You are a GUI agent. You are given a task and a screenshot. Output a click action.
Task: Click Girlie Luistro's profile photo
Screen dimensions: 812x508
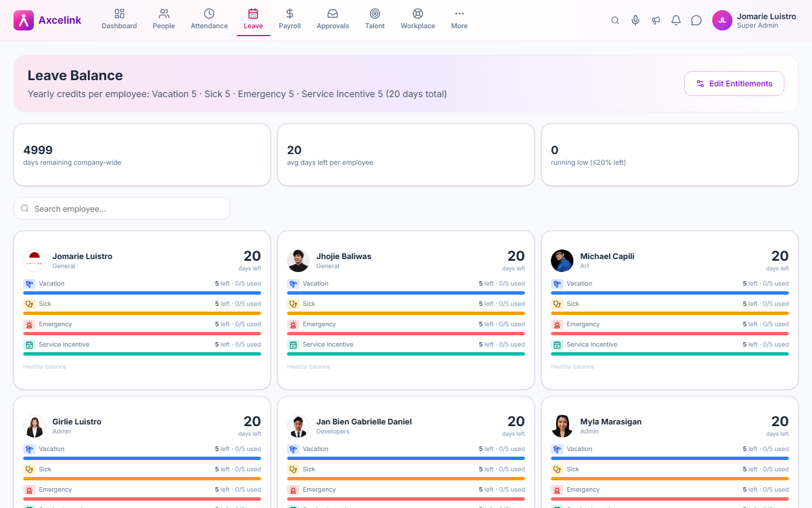(34, 426)
